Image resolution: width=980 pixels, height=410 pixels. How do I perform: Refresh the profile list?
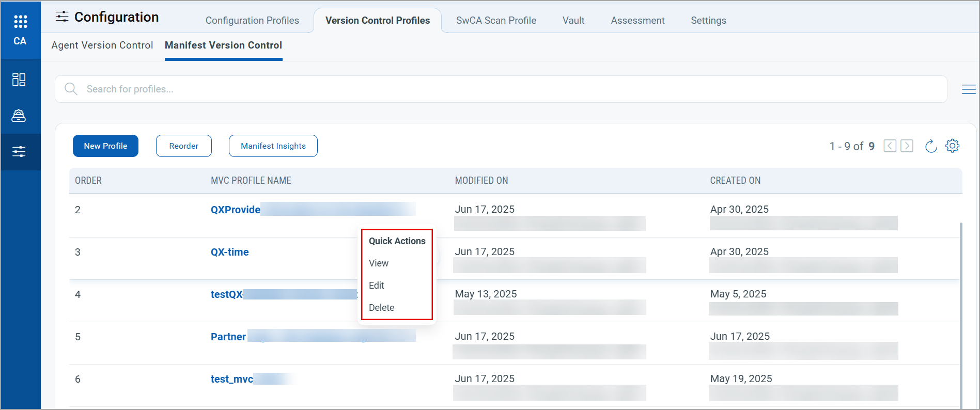931,146
